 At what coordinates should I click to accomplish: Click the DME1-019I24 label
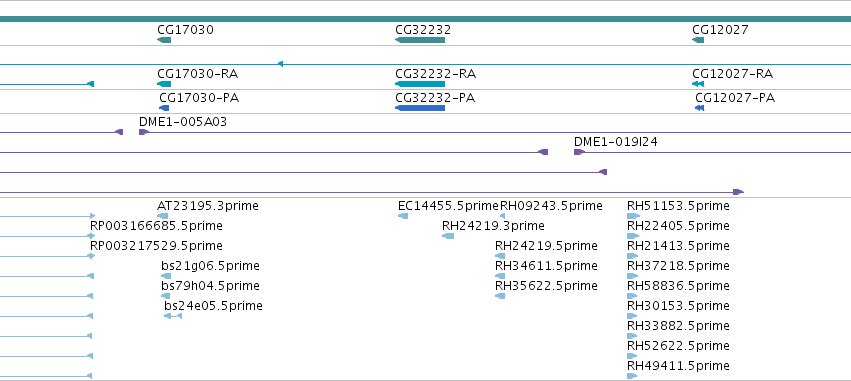(616, 142)
